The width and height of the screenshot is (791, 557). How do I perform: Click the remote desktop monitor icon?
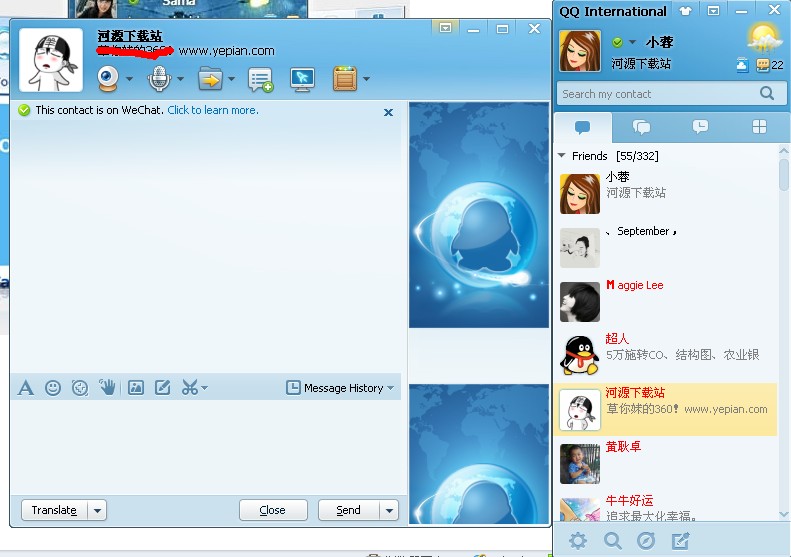pos(302,79)
